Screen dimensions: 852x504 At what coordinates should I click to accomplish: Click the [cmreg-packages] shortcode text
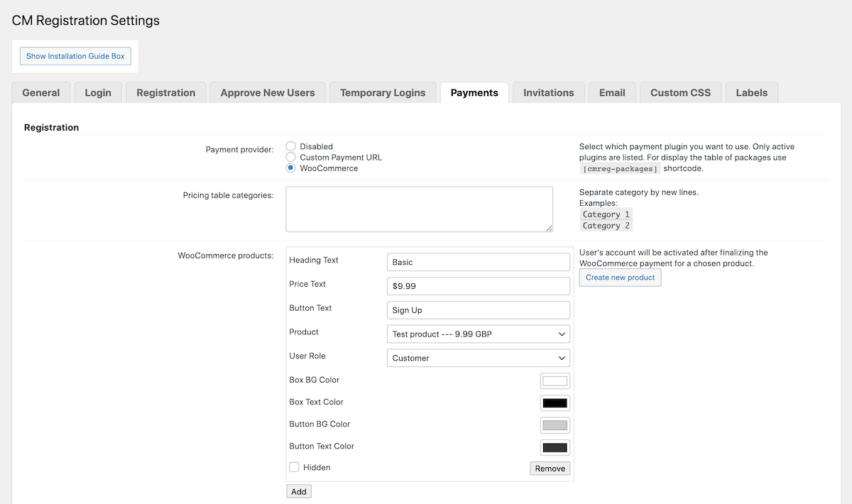click(621, 169)
